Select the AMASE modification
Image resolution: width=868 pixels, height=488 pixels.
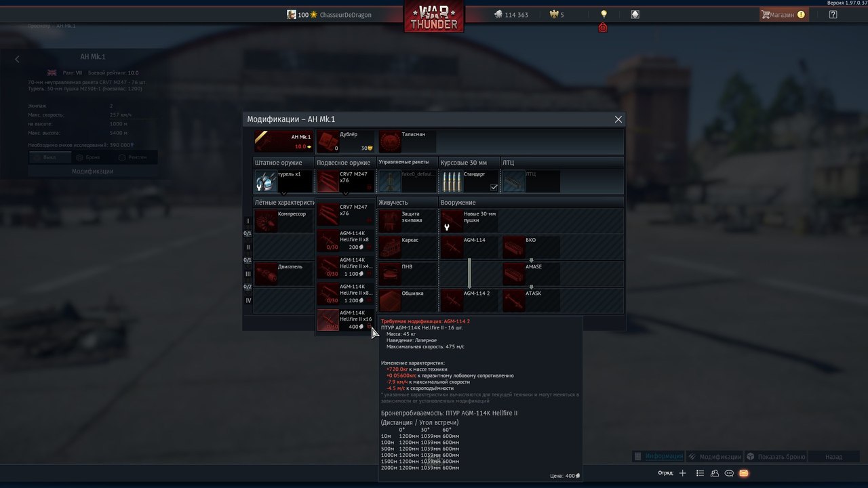click(531, 274)
